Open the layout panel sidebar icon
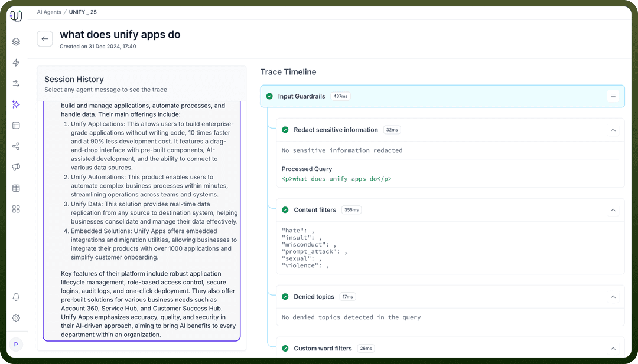 coord(16,126)
